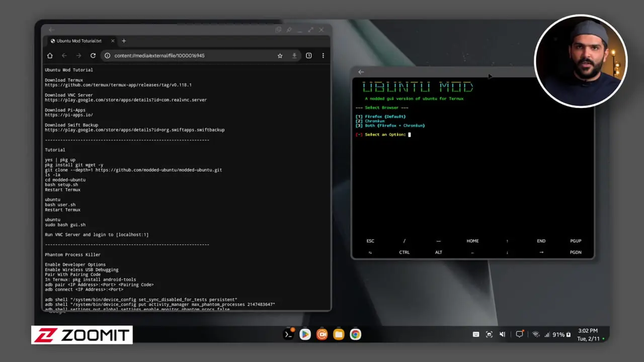Click the screenshot capture icon in tray
The height and width of the screenshot is (362, 644).
coord(489,334)
